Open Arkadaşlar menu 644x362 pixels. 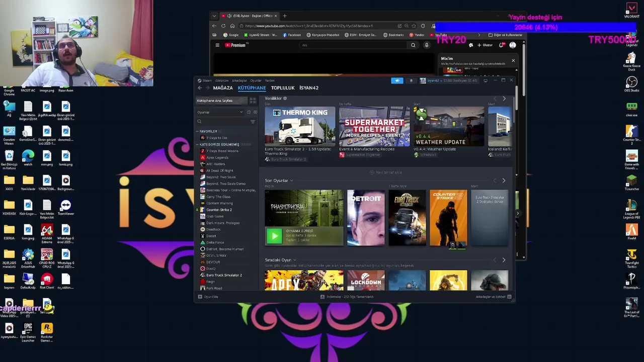click(239, 80)
